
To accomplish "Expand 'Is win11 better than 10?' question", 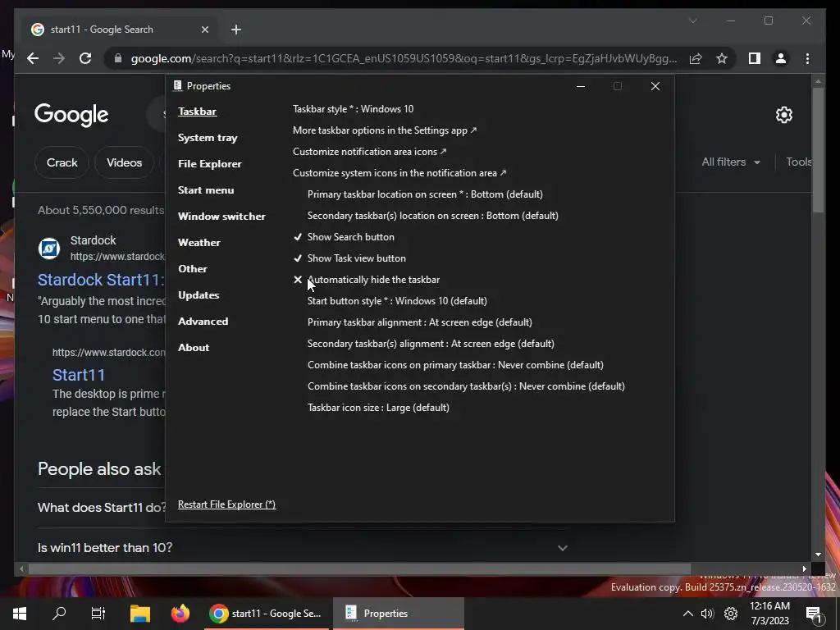I will tap(302, 547).
